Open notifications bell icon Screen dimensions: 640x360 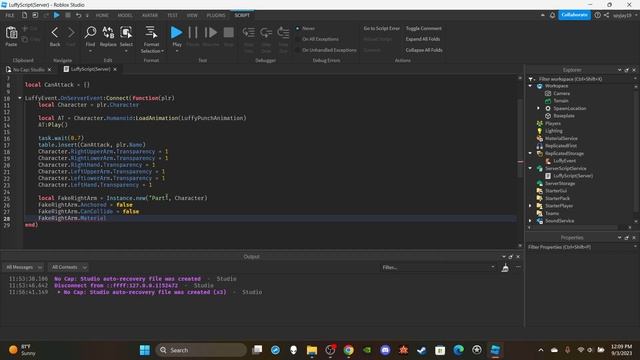pos(552,15)
